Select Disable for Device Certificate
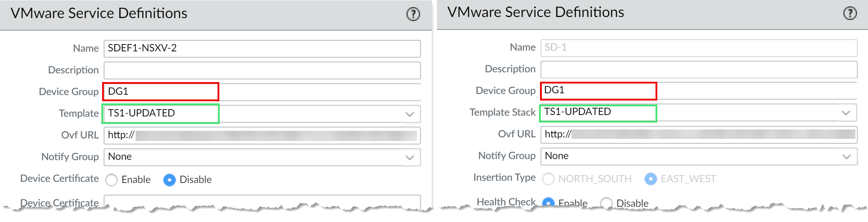This screenshot has width=868, height=222. click(x=169, y=180)
